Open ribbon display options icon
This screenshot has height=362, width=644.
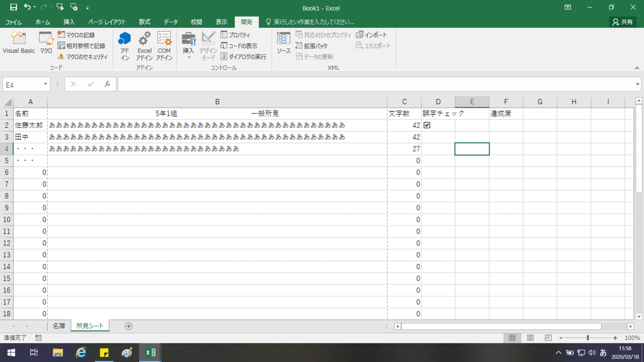coord(568,8)
